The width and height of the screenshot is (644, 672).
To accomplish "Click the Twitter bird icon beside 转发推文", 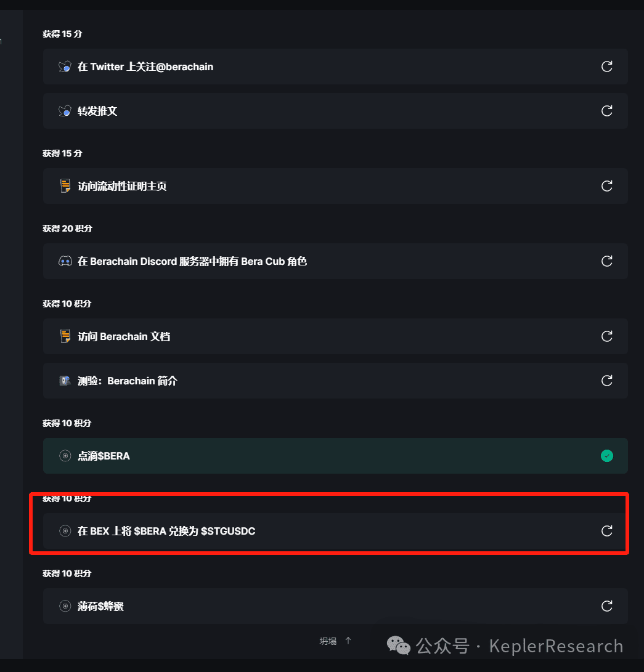I will point(65,111).
